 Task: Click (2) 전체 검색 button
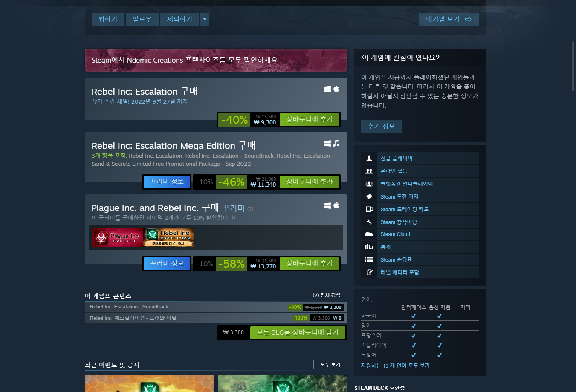[x=327, y=295]
